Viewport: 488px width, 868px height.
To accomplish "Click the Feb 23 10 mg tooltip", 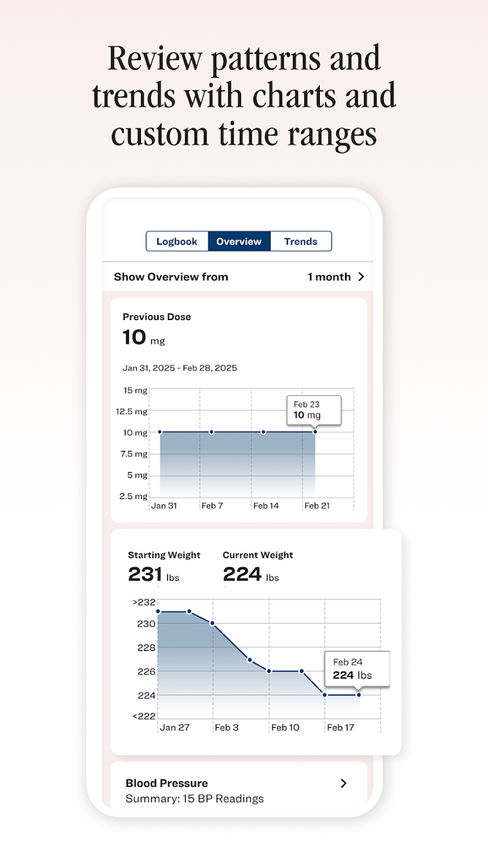I will (313, 409).
